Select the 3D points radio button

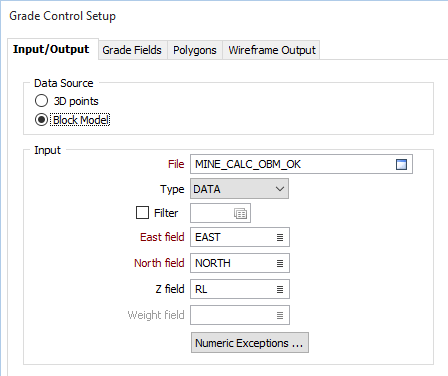point(41,101)
